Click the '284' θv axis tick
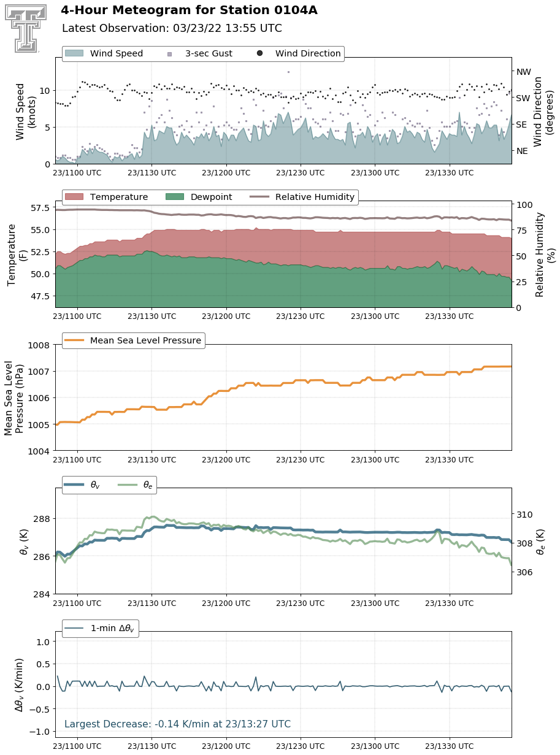The width and height of the screenshot is (560, 755). pos(43,594)
